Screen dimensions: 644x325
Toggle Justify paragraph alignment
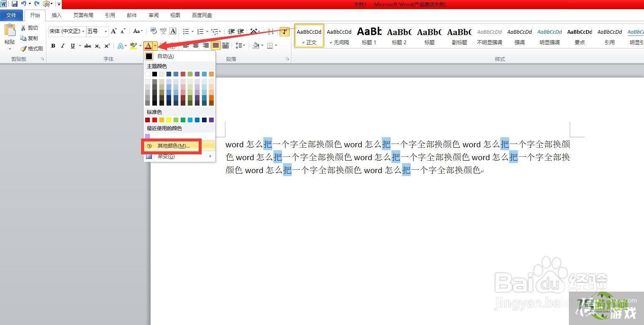coord(216,46)
